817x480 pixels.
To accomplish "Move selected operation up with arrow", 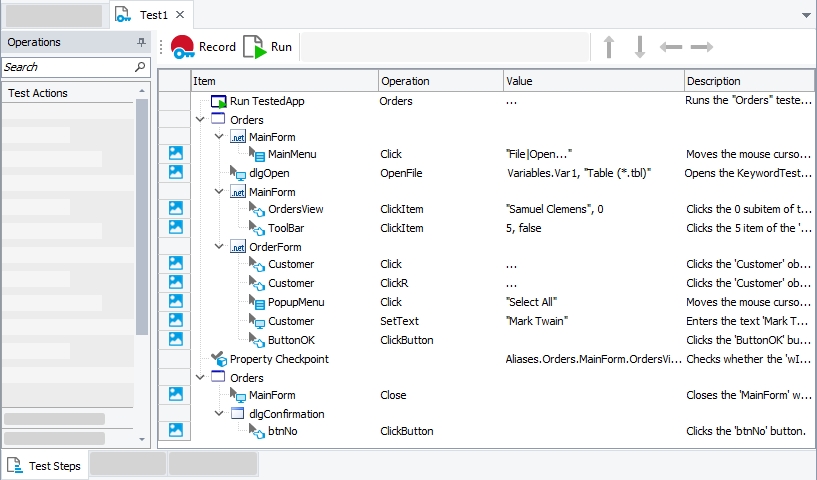I will point(608,47).
